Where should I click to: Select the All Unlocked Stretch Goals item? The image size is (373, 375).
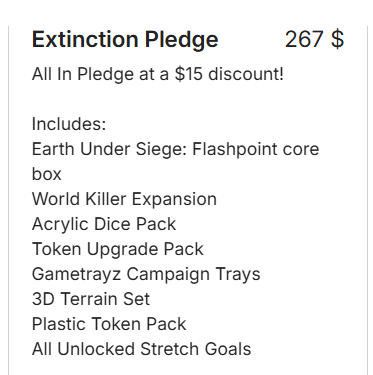click(x=141, y=349)
